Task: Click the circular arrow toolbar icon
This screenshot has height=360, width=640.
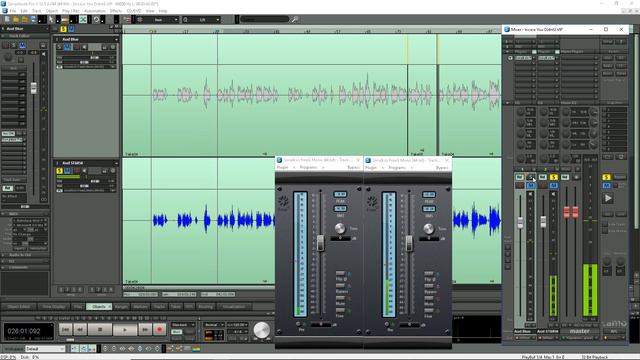Action: click(x=96, y=19)
